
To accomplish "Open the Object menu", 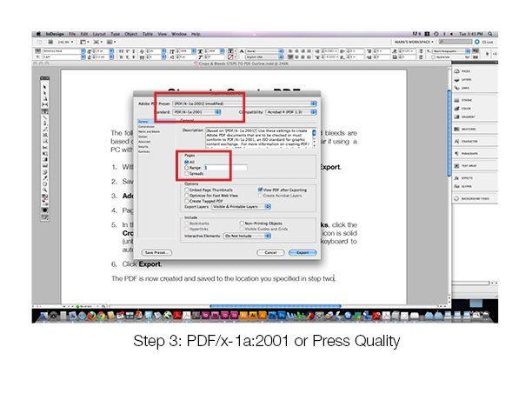I will (x=131, y=34).
